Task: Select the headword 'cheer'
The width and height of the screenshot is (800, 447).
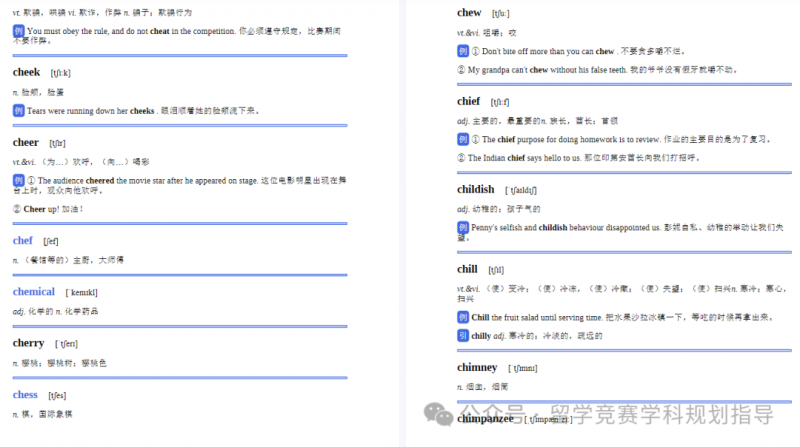Action: coord(26,142)
